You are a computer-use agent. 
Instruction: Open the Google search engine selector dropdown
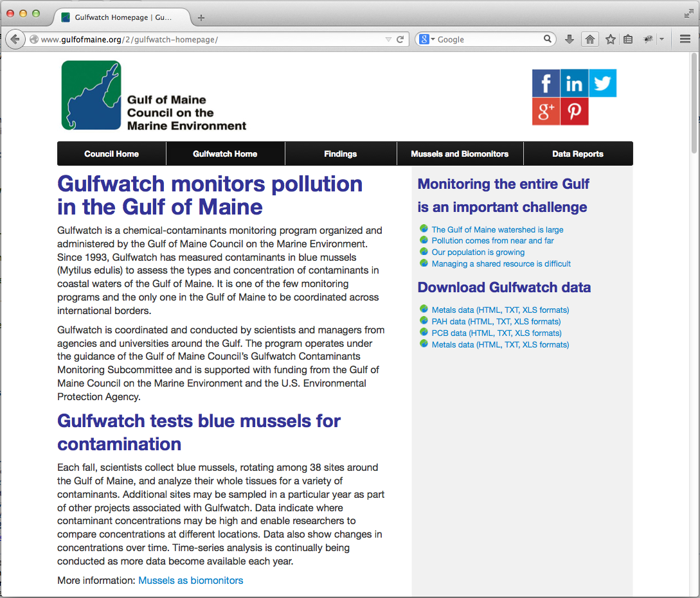(427, 39)
